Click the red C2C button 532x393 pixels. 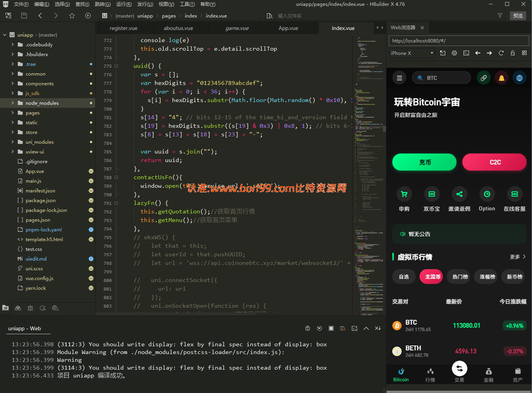click(x=494, y=162)
